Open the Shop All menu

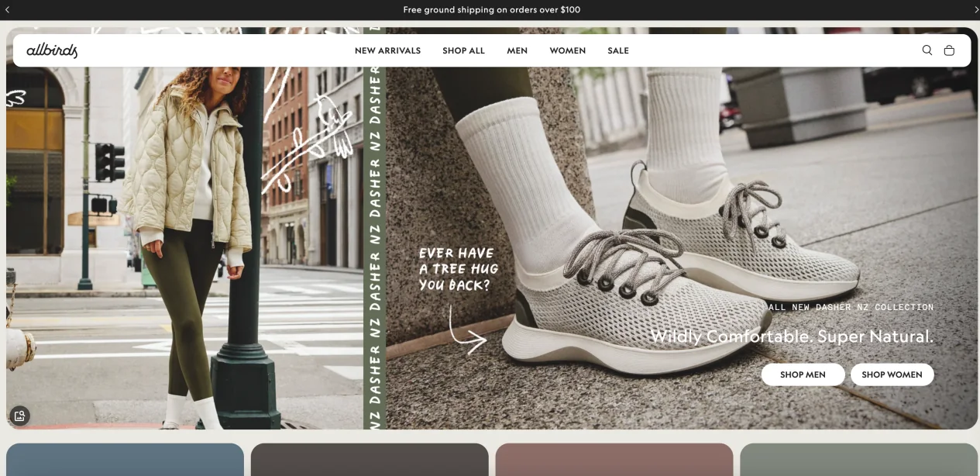point(463,50)
